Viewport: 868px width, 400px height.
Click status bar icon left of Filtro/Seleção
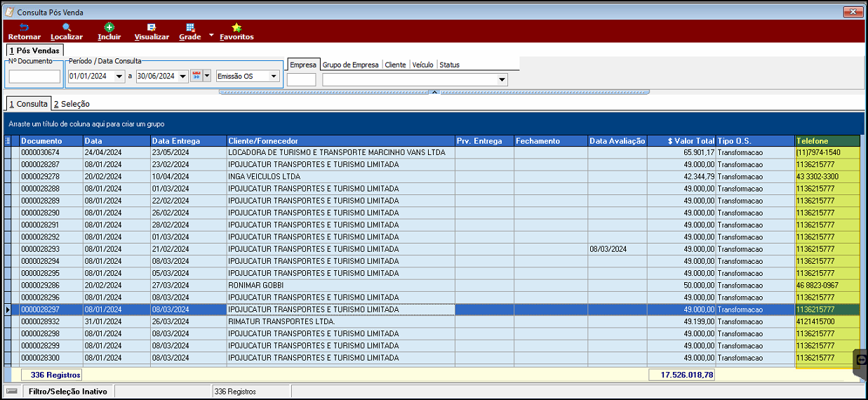pos(12,391)
